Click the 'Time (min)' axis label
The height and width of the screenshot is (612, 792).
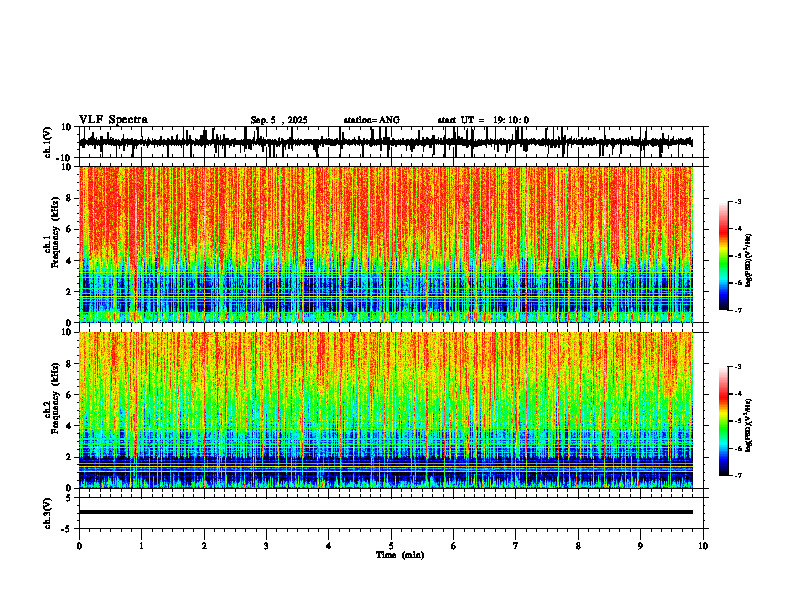400,555
